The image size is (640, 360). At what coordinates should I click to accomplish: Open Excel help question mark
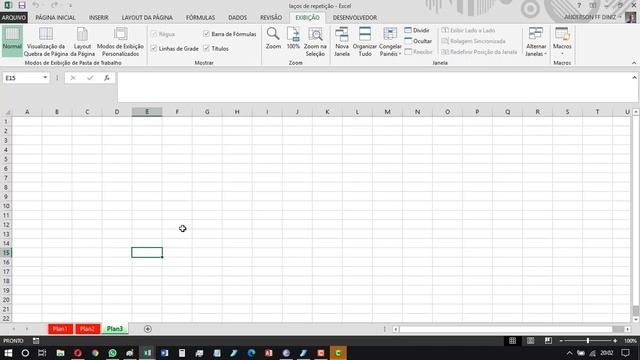coord(579,5)
